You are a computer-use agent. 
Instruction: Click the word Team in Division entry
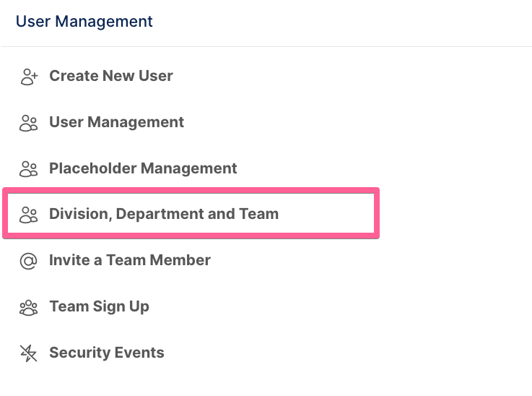point(258,214)
